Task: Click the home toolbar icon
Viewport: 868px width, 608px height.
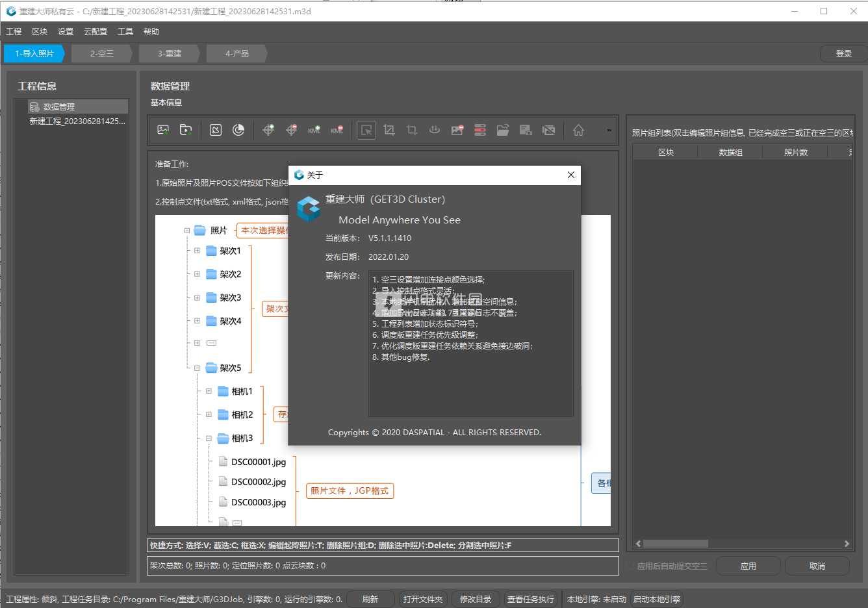Action: coord(578,130)
